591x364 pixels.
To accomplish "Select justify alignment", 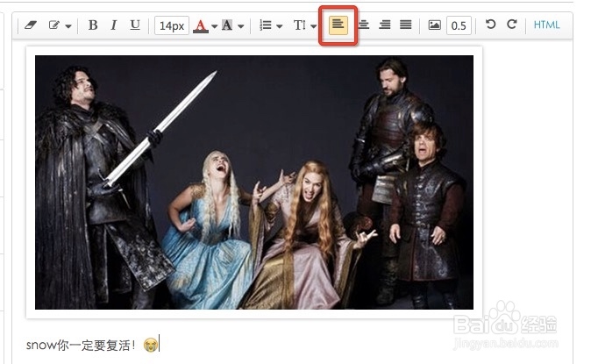I will (x=406, y=25).
